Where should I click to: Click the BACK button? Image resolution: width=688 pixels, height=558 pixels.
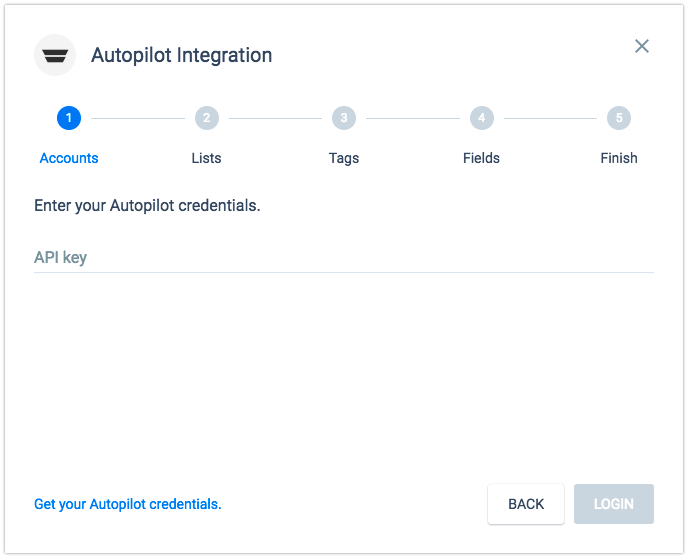526,504
